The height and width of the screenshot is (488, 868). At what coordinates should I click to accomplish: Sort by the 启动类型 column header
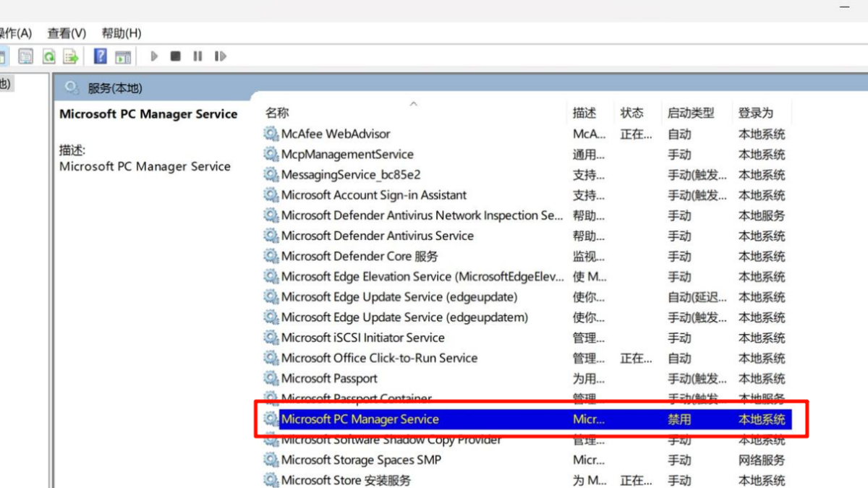(x=691, y=113)
